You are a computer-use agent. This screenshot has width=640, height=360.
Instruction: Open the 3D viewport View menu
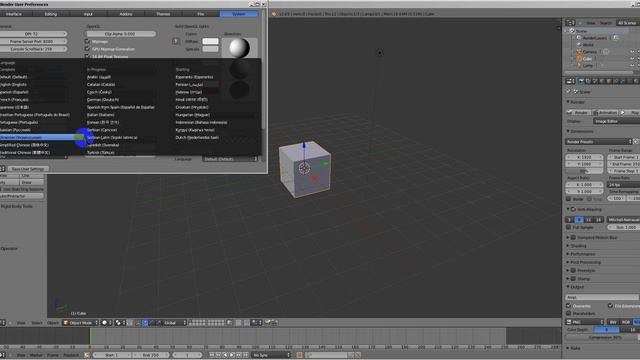(21, 323)
